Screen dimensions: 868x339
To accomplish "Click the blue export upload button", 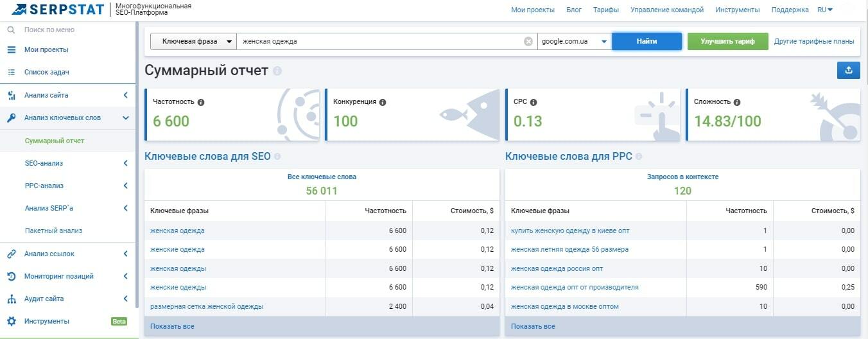I will (849, 71).
